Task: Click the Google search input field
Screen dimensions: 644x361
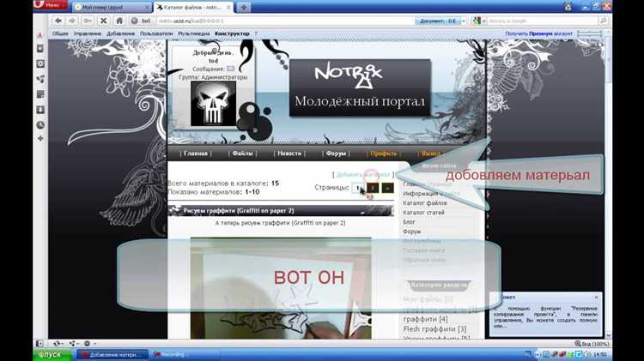Action: [542, 21]
